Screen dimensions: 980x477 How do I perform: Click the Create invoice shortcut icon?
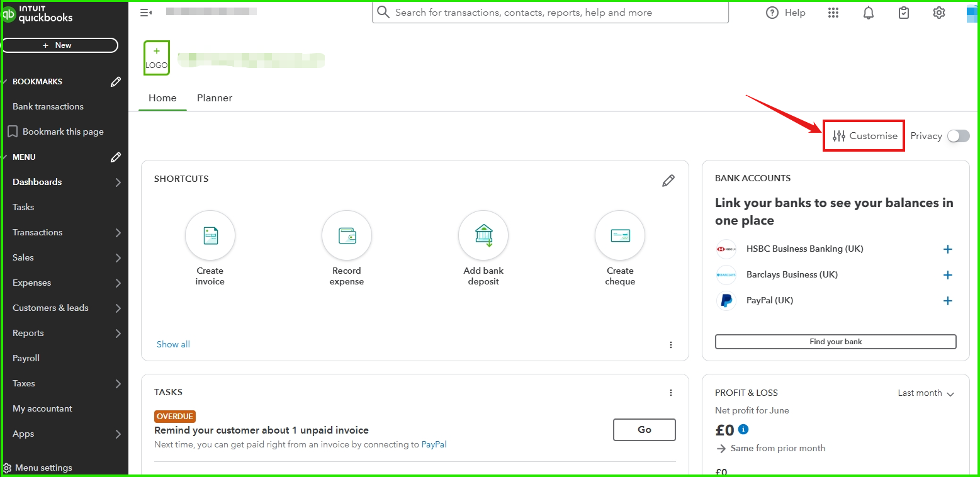(210, 236)
